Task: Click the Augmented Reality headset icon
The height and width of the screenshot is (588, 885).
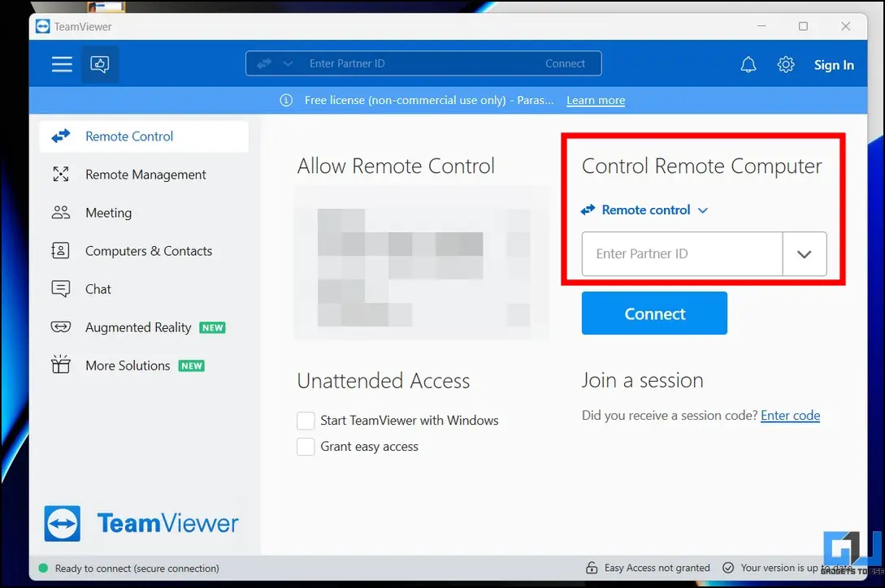Action: pos(61,327)
